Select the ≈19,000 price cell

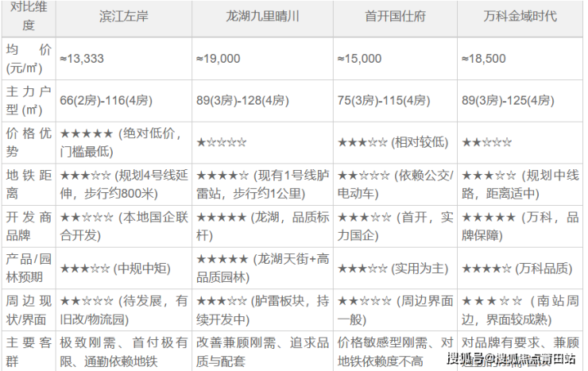pyautogui.click(x=262, y=59)
